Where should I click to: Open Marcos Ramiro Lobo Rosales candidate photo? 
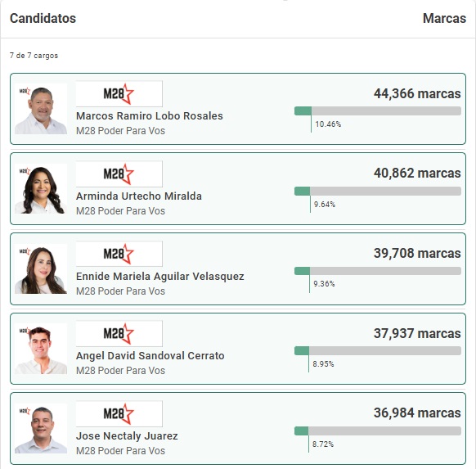(41, 109)
